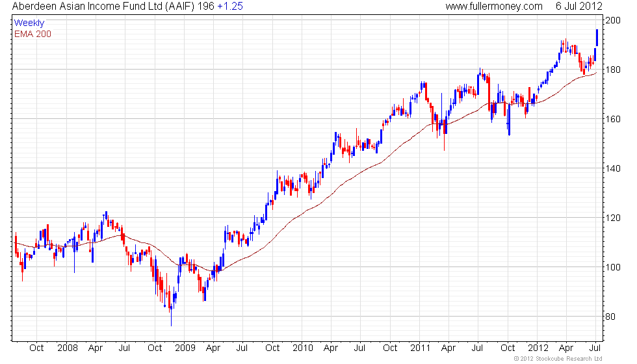Click the '2011' year label on time axis
Screen dimensions: 637x364
pos(420,348)
